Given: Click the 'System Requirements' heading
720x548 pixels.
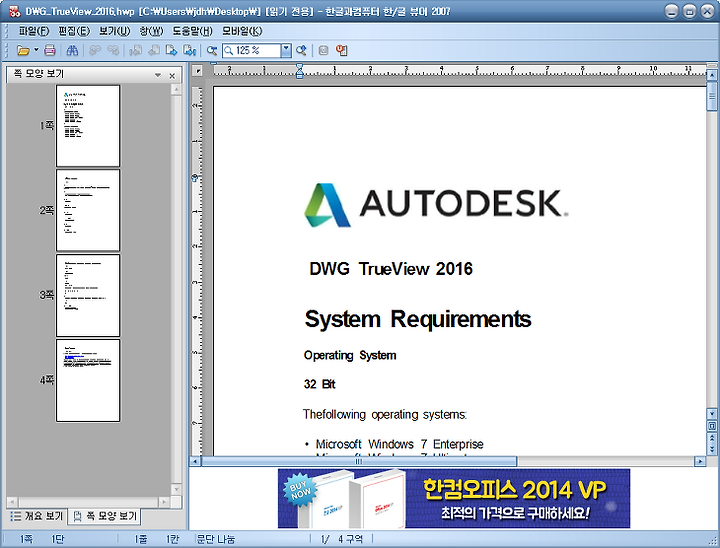Looking at the screenshot, I should (x=418, y=319).
